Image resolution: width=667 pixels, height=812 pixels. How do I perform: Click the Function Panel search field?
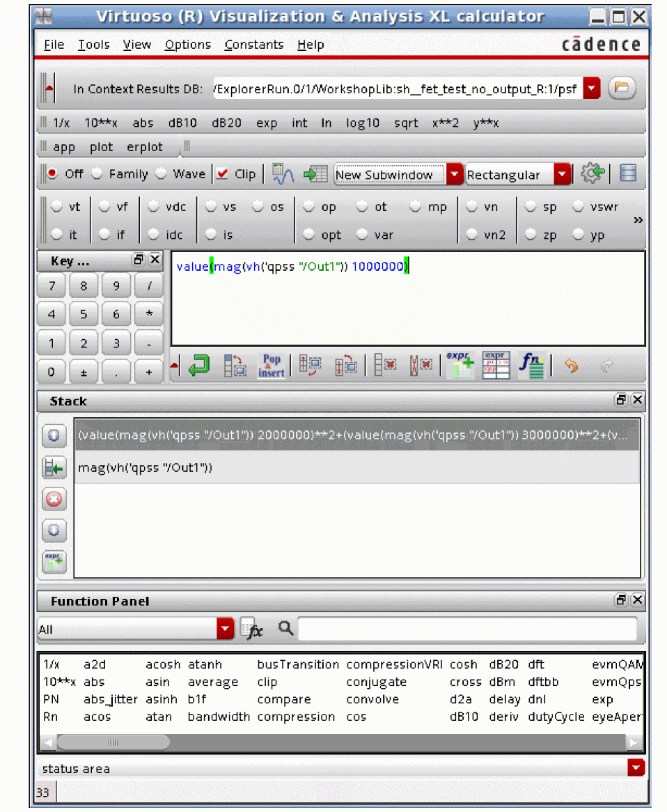468,629
